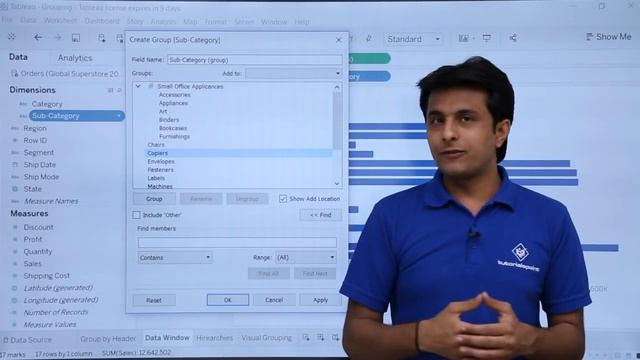Click the Presentation Mode icon
The height and width of the screenshot is (360, 640).
487,38
